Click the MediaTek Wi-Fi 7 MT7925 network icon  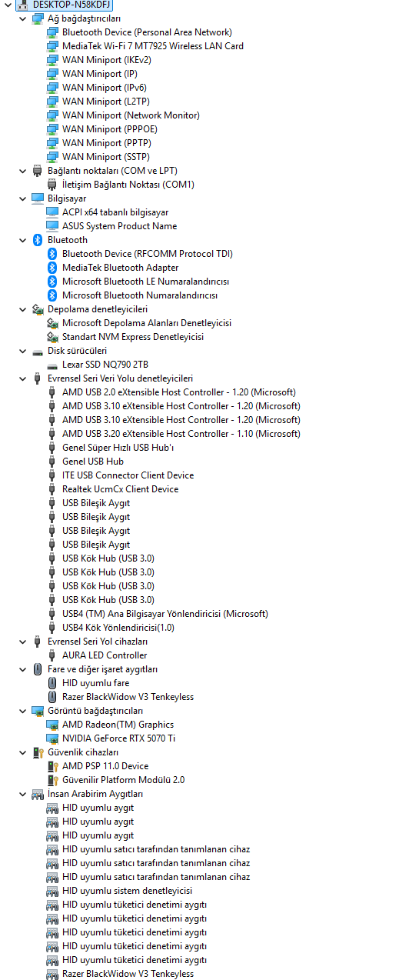52,46
